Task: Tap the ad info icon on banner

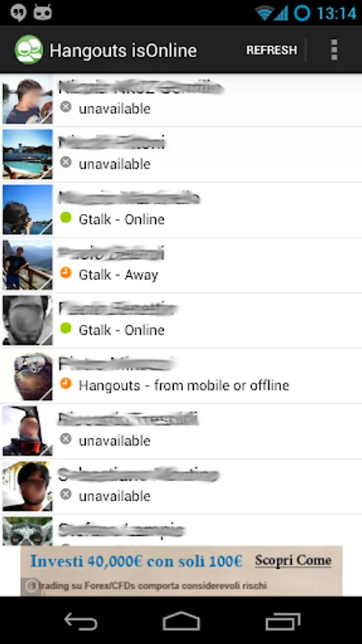Action: (x=31, y=586)
